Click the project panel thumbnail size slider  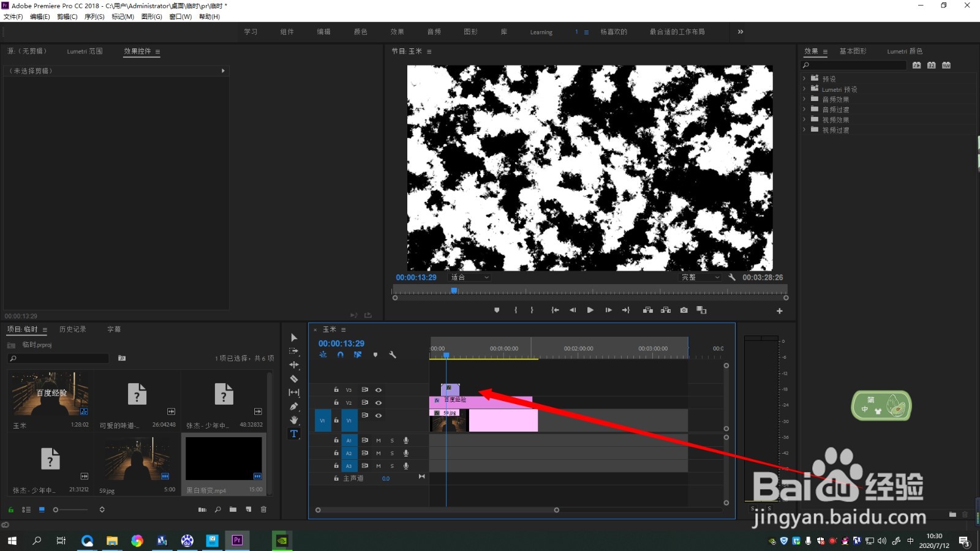(70, 509)
